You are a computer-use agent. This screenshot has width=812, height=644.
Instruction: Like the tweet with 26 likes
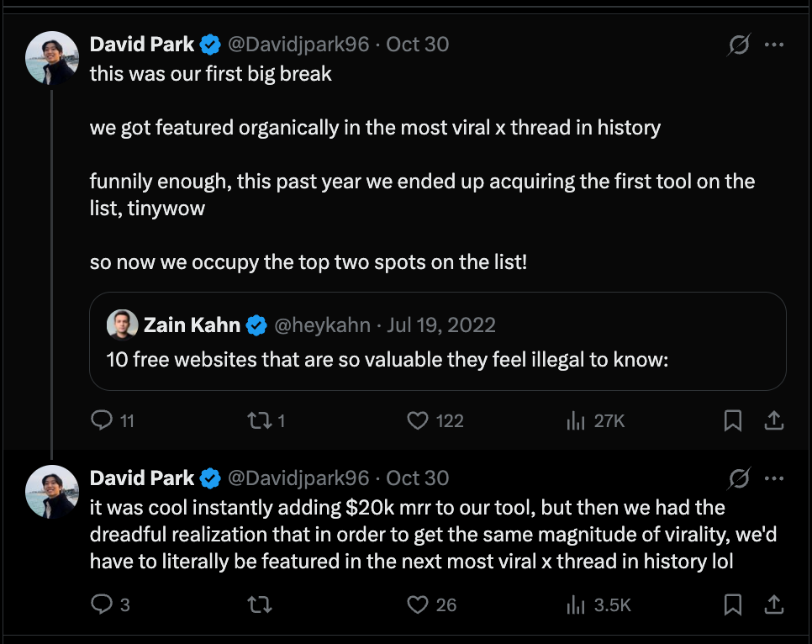pyautogui.click(x=418, y=604)
